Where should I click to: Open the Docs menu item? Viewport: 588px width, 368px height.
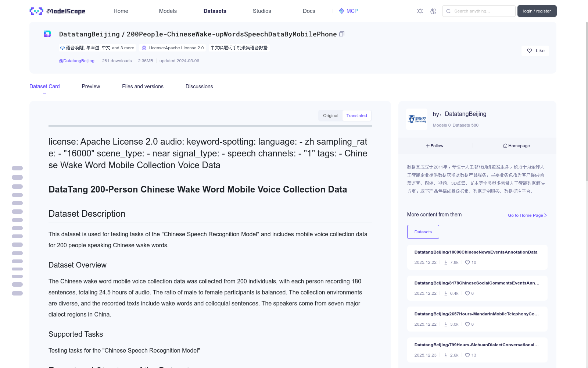pos(309,11)
